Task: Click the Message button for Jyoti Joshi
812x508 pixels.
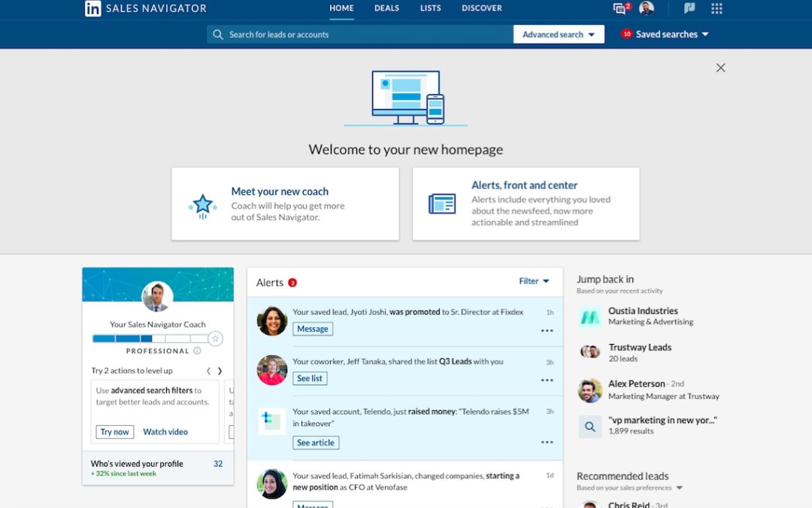Action: pyautogui.click(x=313, y=329)
